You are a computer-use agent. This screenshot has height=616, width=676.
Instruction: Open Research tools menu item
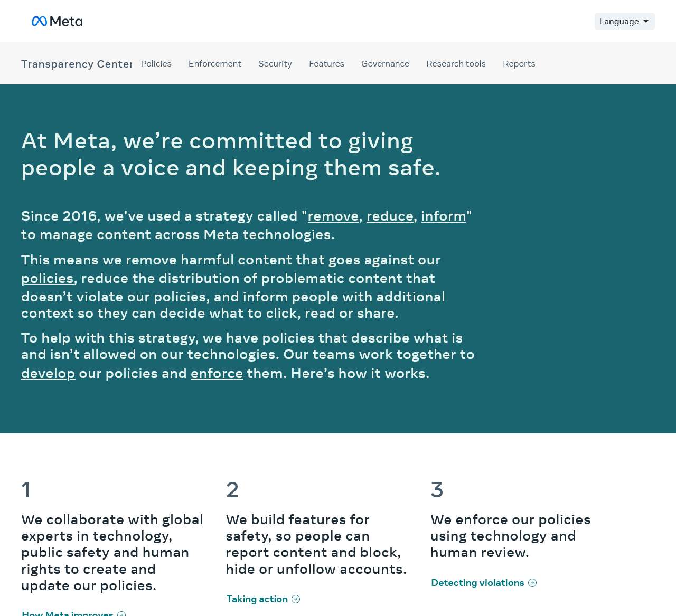click(456, 63)
